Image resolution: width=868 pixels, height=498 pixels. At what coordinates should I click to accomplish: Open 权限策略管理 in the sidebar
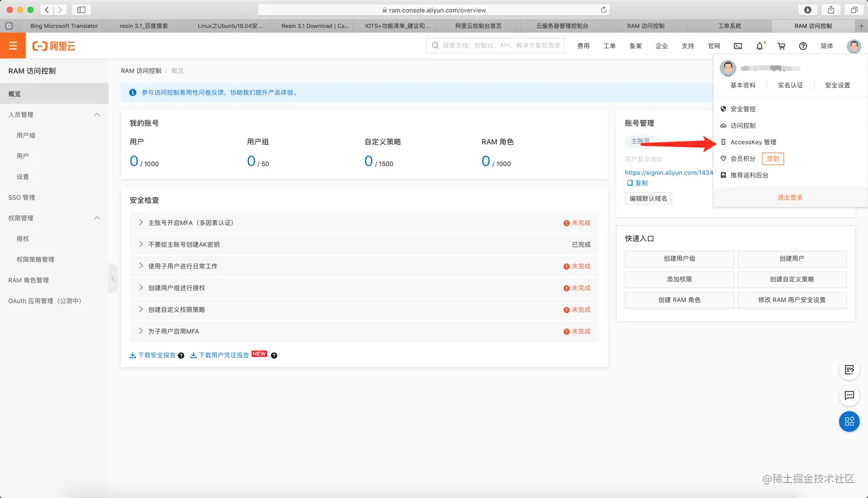click(36, 260)
